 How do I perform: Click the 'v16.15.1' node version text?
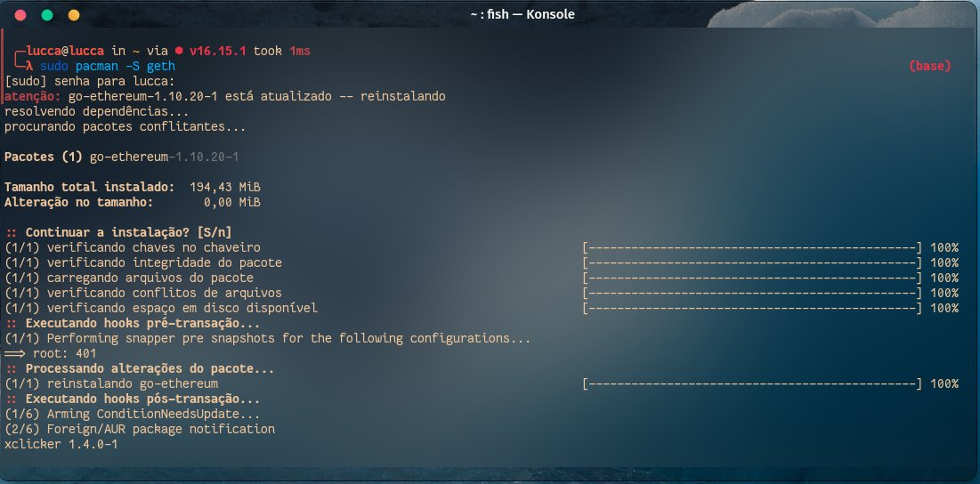(219, 52)
